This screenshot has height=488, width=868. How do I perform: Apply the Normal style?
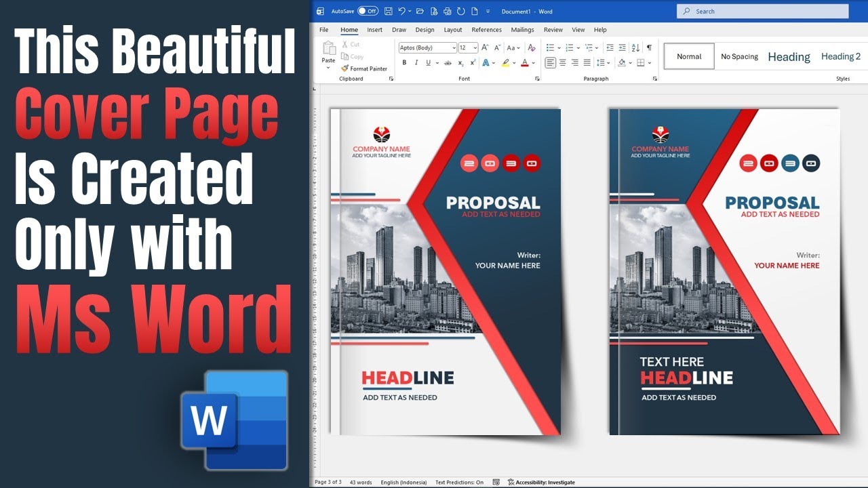coord(689,56)
